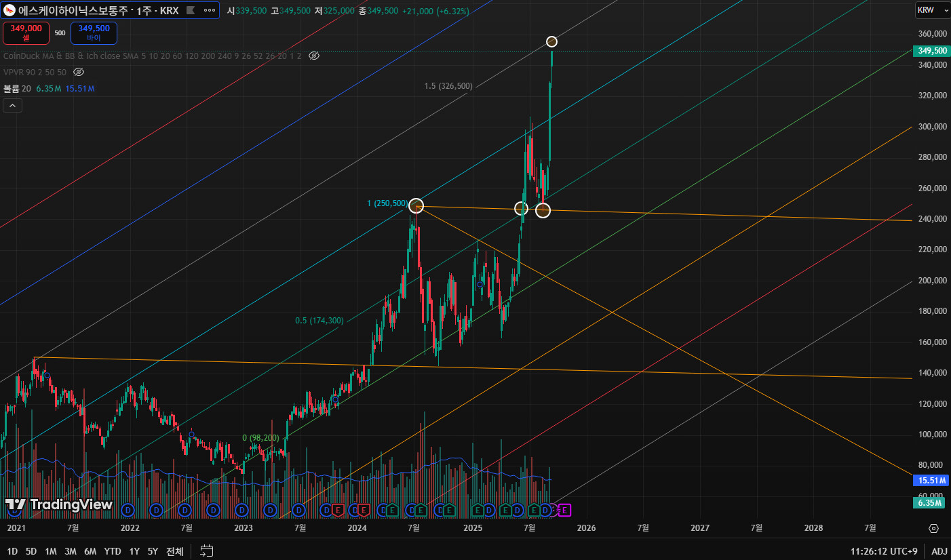
Task: Select the 3M time range
Action: 70,551
